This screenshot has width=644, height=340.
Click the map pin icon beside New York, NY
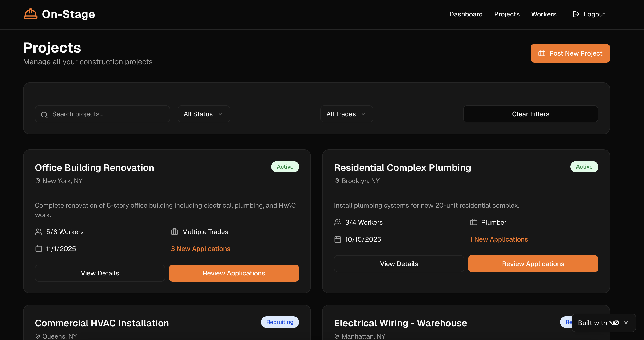click(x=37, y=181)
